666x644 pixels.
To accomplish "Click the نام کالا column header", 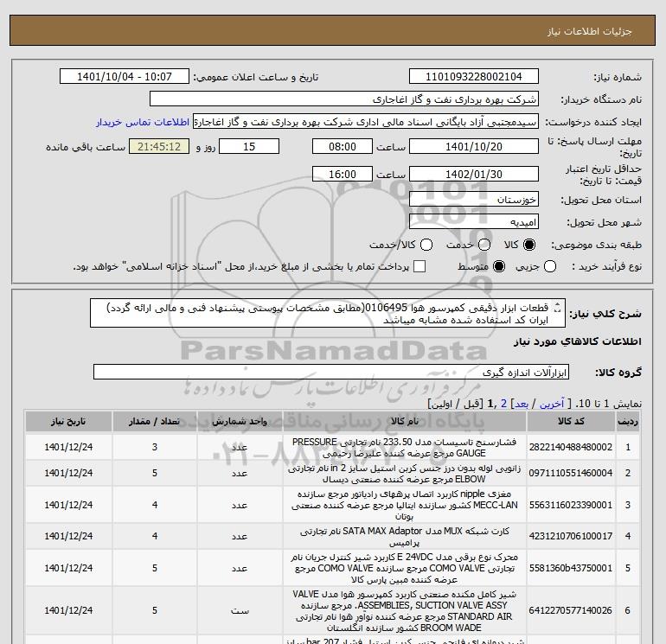I will [405, 421].
